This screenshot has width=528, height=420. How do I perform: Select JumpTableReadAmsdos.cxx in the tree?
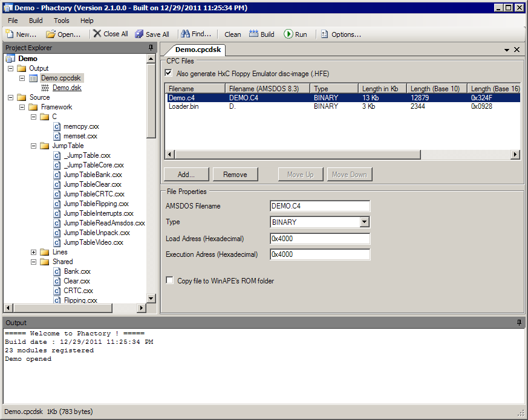pos(104,223)
